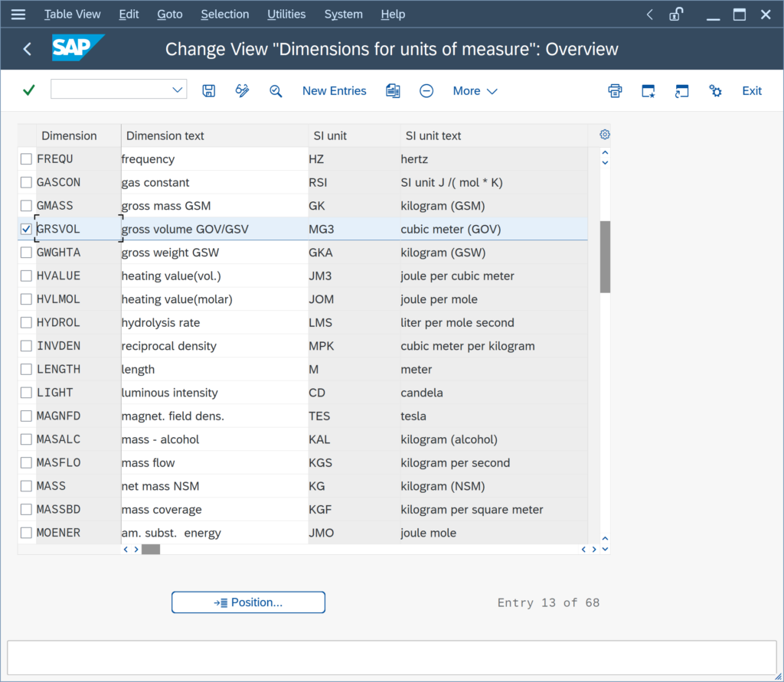Click the generate shortcut window icon
Viewport: 784px width, 682px height.
(681, 90)
